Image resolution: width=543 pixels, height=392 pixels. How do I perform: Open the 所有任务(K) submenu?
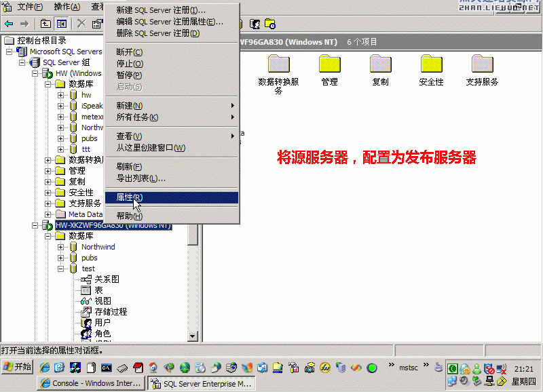(x=172, y=117)
